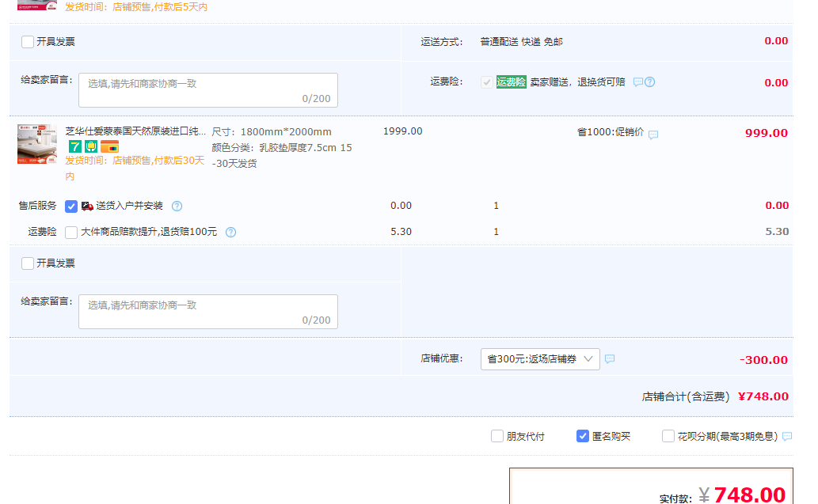The height and width of the screenshot is (504, 818).
Task: Click the 发货时间 付款后30天内 shipping notice
Action: pos(135,169)
